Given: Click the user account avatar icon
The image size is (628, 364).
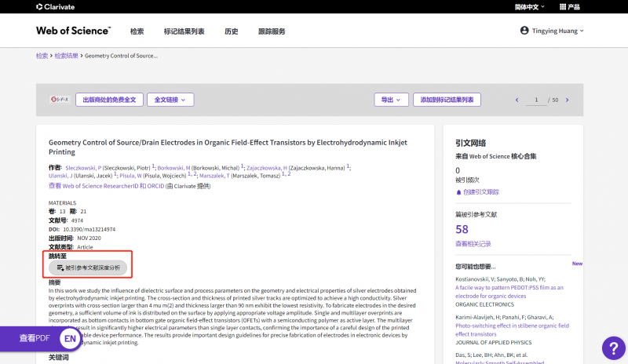Looking at the screenshot, I should pyautogui.click(x=524, y=31).
